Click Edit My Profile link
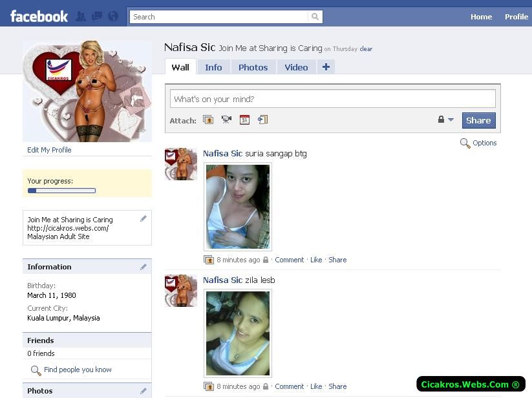 tap(49, 150)
